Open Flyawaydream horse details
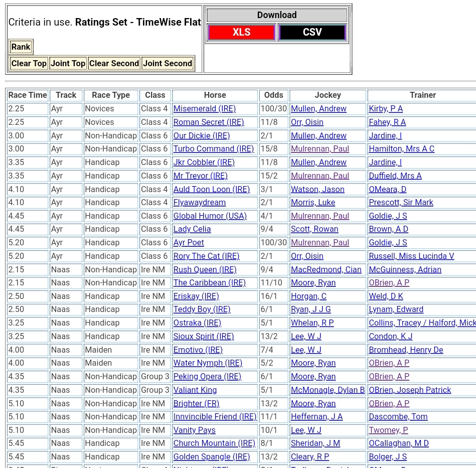Screen dimensions: 476x468 coord(199,203)
